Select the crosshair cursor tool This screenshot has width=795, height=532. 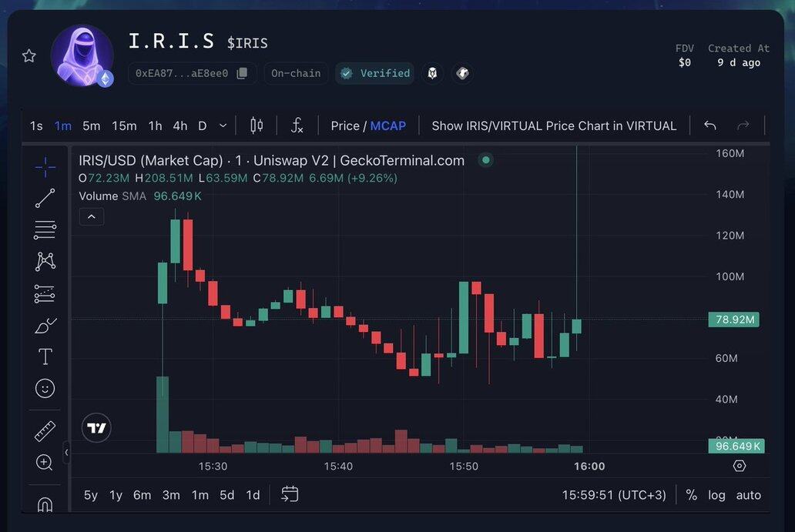tap(45, 166)
